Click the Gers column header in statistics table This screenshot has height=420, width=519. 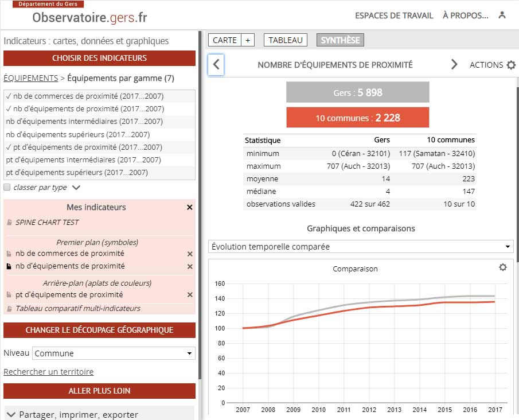tap(382, 140)
